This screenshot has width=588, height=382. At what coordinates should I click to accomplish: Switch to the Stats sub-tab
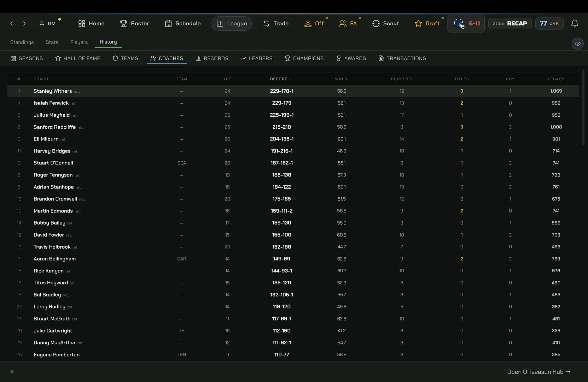coord(52,42)
